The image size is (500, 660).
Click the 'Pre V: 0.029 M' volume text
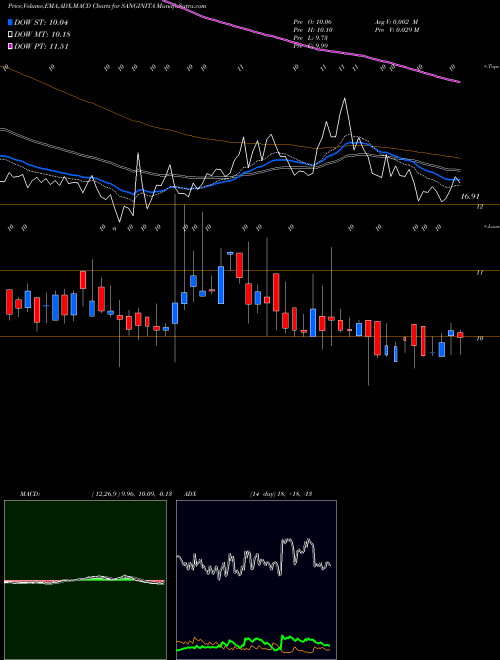pos(396,30)
